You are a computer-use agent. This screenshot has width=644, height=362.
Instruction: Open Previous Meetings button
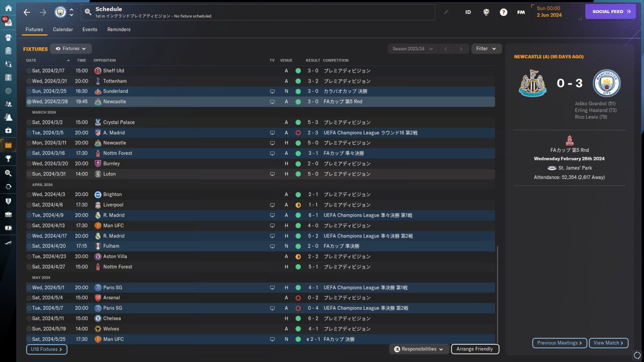click(x=560, y=343)
